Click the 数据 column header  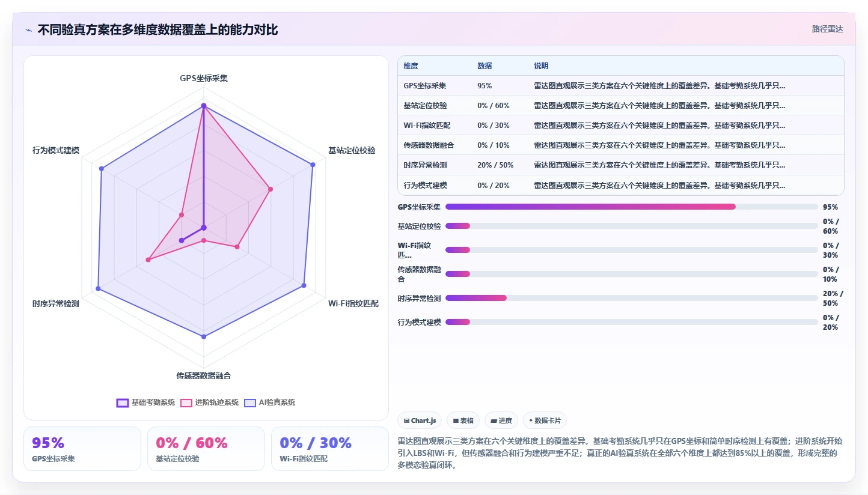484,66
